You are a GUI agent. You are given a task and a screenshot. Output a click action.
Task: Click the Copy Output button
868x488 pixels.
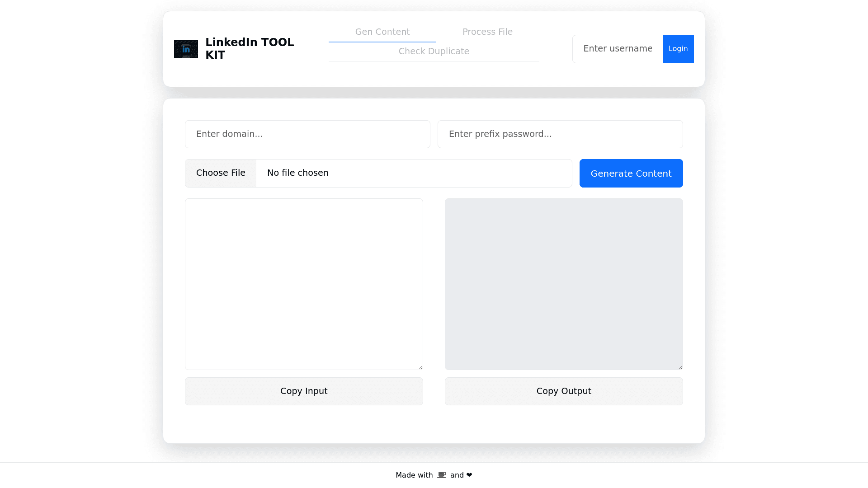(563, 391)
